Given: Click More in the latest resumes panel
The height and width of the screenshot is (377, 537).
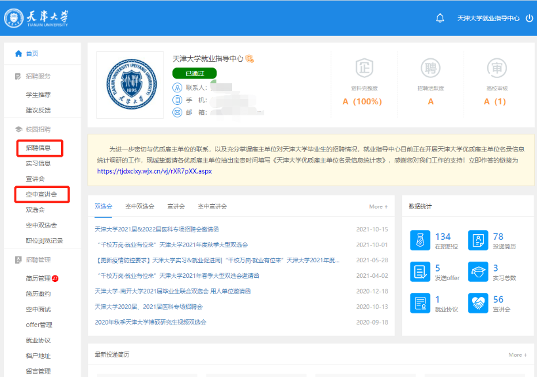Looking at the screenshot, I should tap(517, 355).
